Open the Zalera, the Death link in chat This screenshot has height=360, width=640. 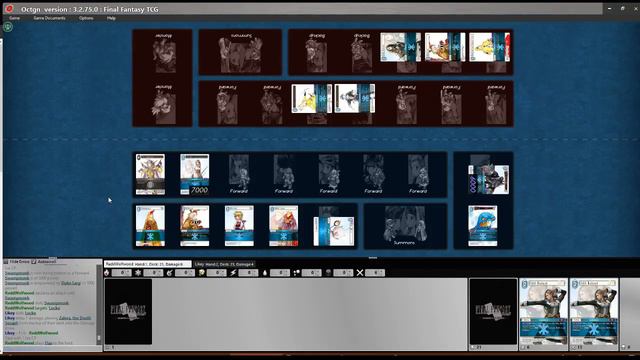75,318
